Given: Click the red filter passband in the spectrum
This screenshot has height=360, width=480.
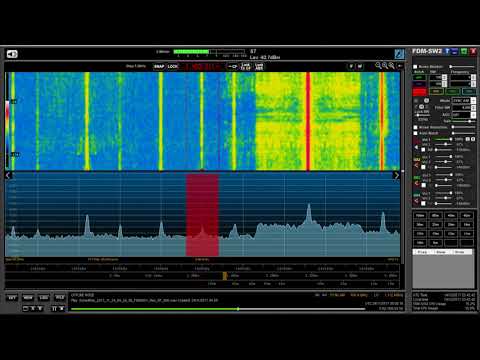Looking at the screenshot, I should [202, 215].
